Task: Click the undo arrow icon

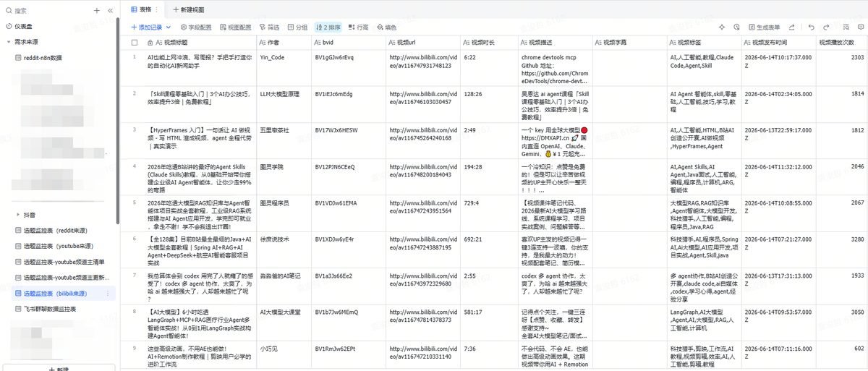Action: [812, 27]
